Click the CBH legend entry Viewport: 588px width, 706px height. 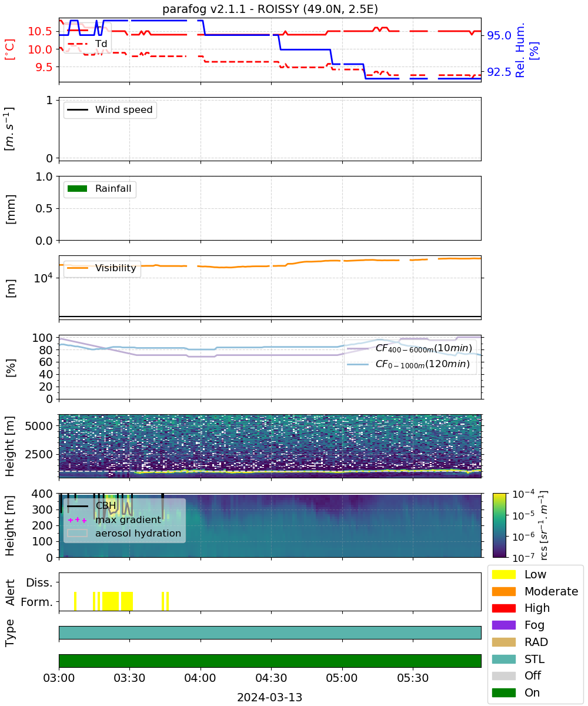click(x=92, y=505)
